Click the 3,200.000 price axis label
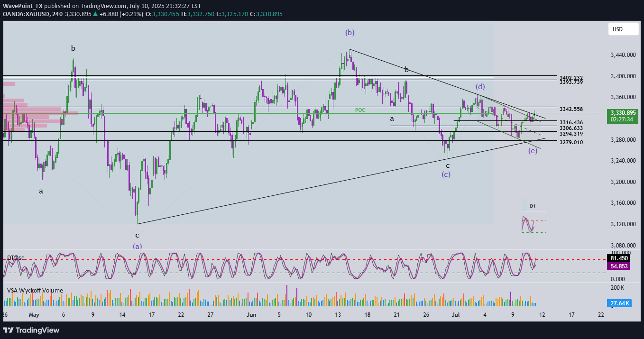 [x=623, y=182]
